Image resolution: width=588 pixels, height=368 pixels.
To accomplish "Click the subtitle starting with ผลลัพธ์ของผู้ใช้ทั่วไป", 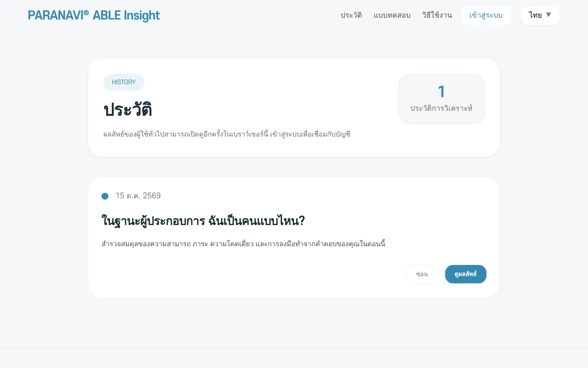I will 227,134.
